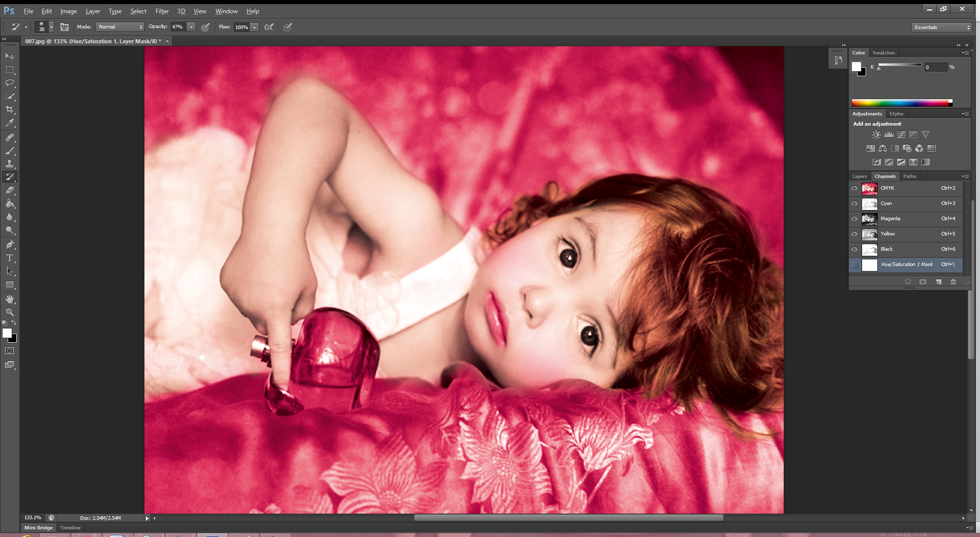
Task: Select the Eraser tool
Action: [10, 190]
